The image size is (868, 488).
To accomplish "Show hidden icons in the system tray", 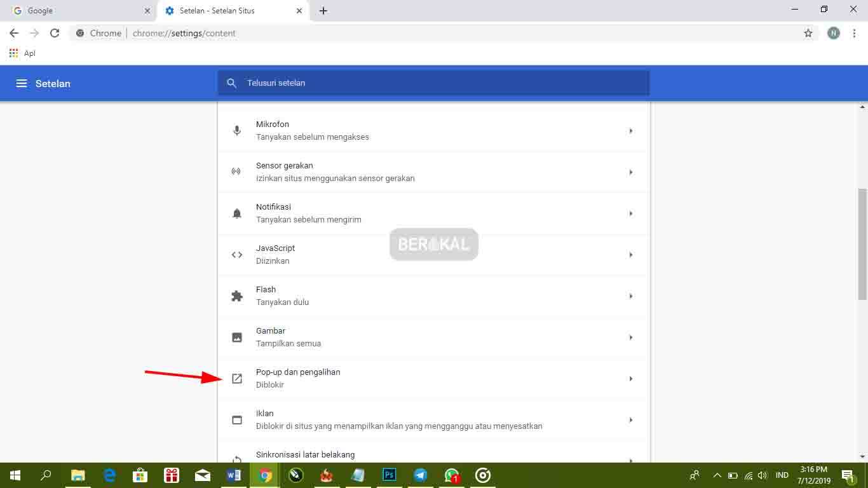I will click(717, 475).
